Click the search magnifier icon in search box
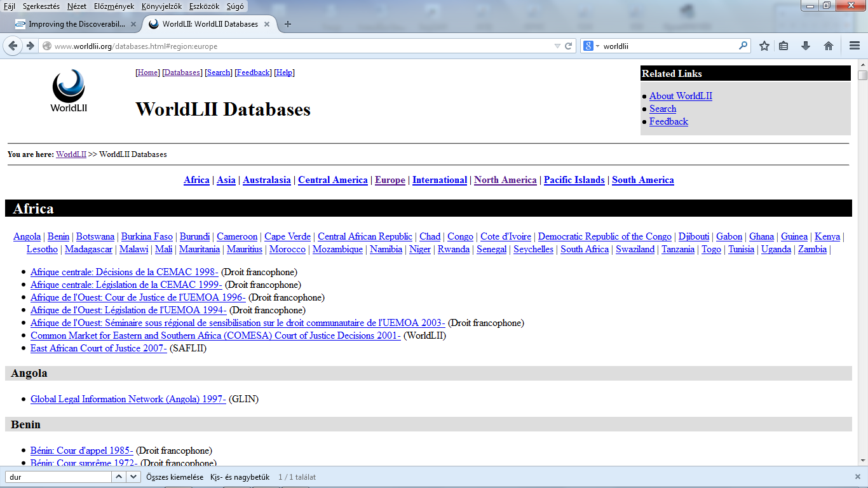 pyautogui.click(x=743, y=46)
